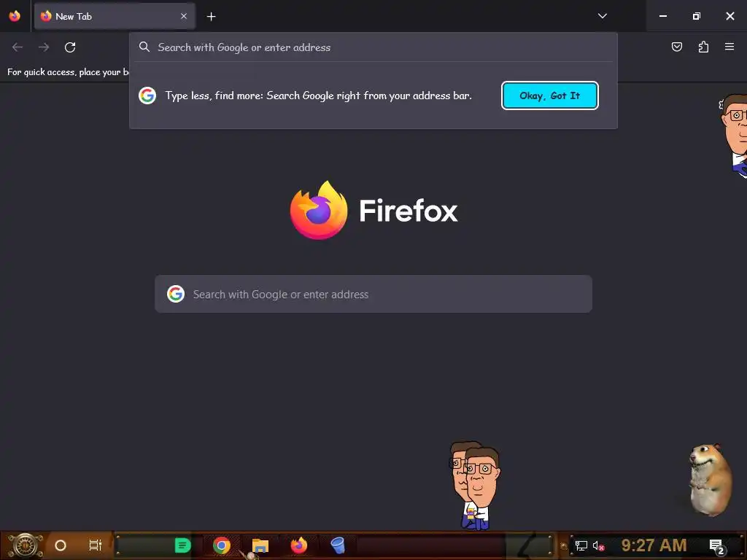The image size is (747, 560).
Task: Close the New Tab tab
Action: (x=184, y=16)
